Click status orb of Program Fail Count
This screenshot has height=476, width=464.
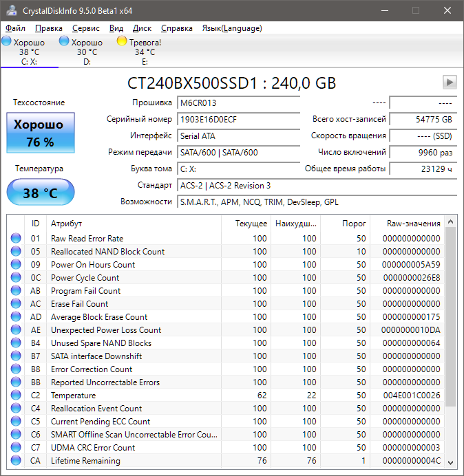click(16, 290)
